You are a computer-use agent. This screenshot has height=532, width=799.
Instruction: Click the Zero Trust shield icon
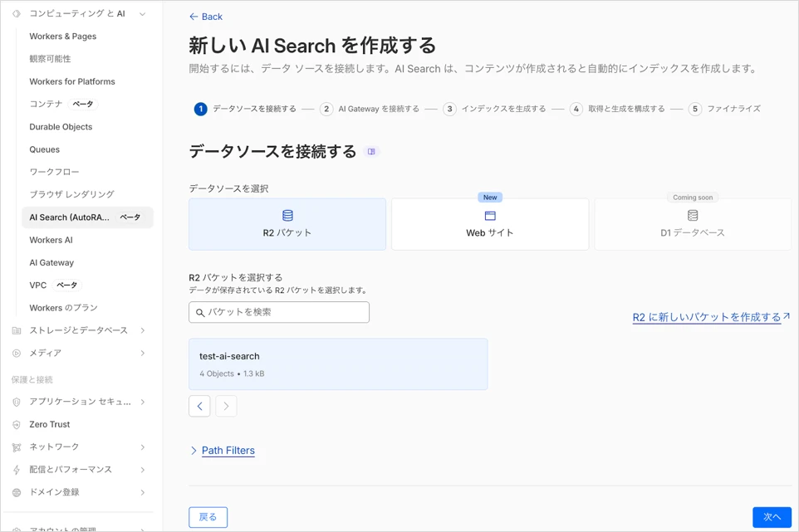coord(17,424)
